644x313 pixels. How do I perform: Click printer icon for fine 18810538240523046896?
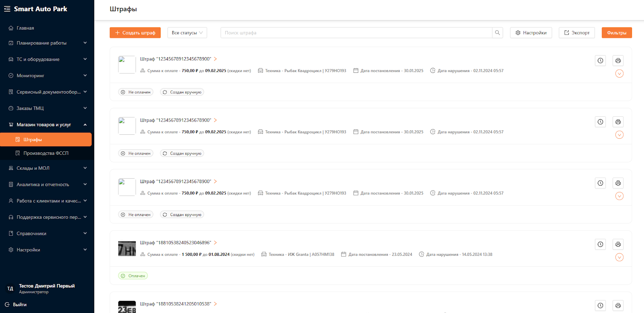coord(618,244)
